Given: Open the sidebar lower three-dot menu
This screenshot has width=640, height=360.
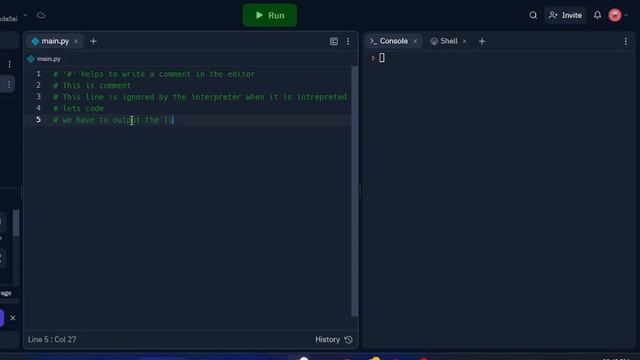Looking at the screenshot, I should 9,84.
